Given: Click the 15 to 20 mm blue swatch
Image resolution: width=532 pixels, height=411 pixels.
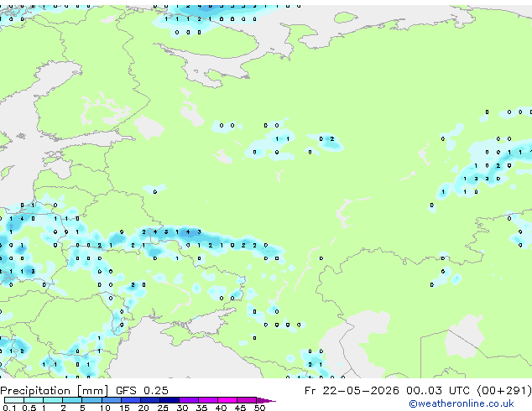Looking at the screenshot, I should tap(131, 400).
